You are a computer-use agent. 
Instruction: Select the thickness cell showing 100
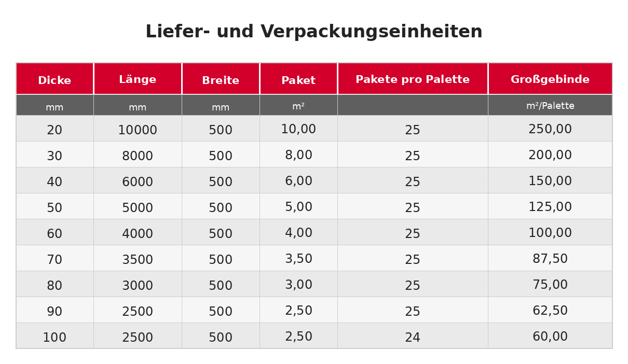tap(54, 338)
